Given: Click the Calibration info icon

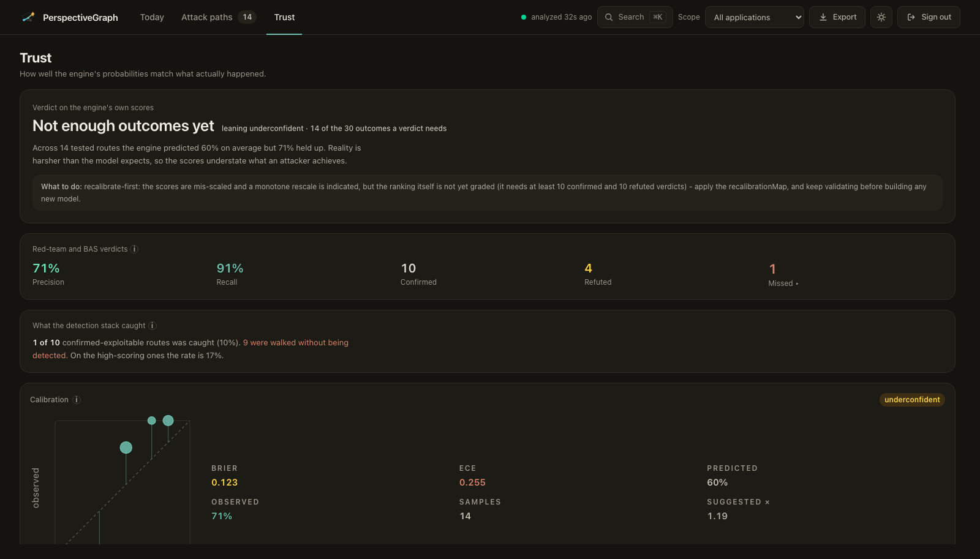Looking at the screenshot, I should pyautogui.click(x=77, y=400).
